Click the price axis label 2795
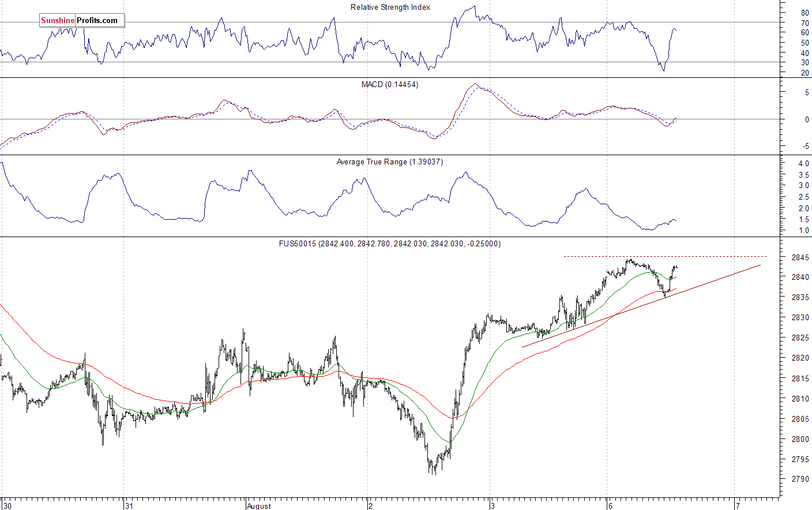This screenshot has width=812, height=510. tap(799, 460)
